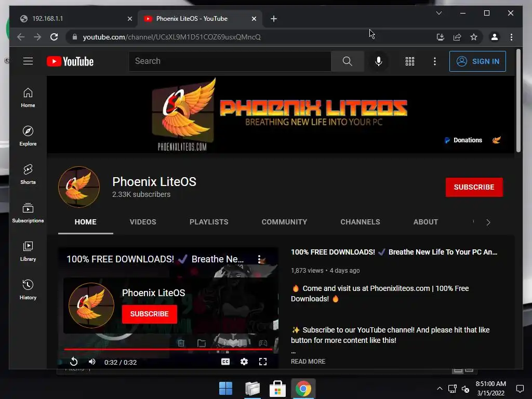
Task: Select the ABOUT channel tab
Action: (x=426, y=222)
